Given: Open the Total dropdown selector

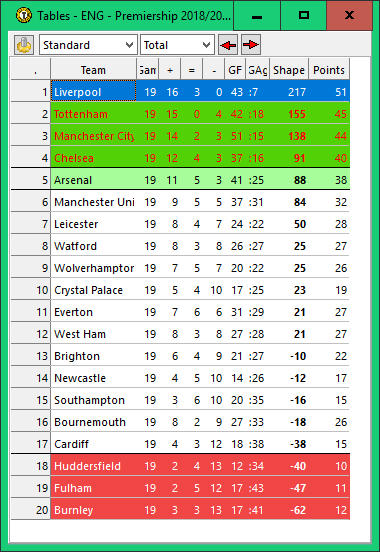Looking at the screenshot, I should point(177,45).
